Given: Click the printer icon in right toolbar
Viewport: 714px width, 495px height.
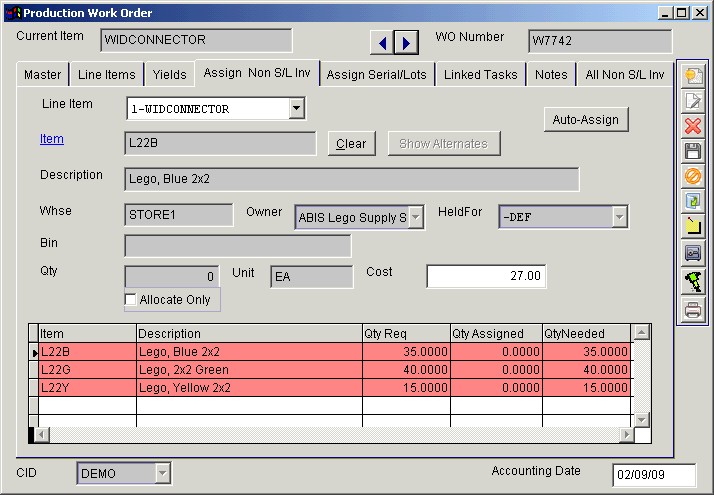Looking at the screenshot, I should pyautogui.click(x=692, y=309).
